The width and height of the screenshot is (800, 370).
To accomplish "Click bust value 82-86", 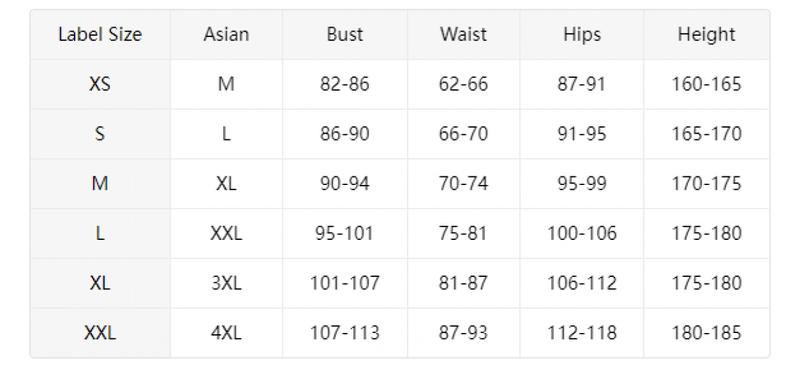I will point(345,84).
